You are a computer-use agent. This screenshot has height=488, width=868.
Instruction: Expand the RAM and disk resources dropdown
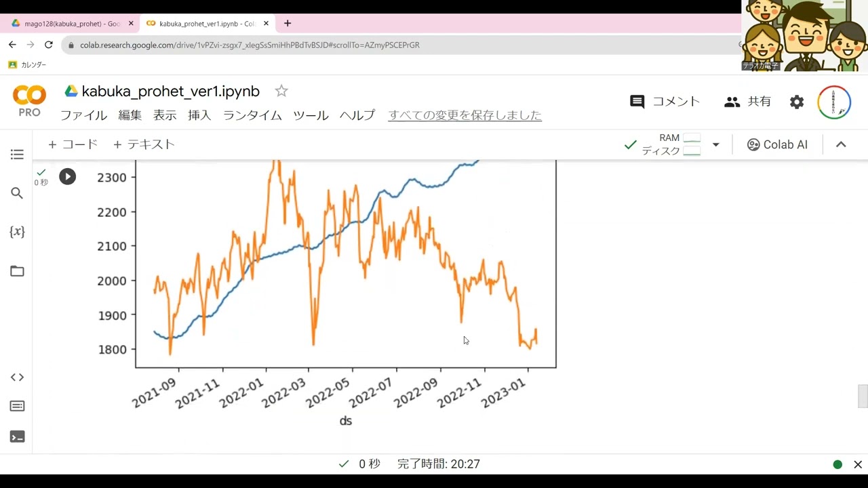click(715, 144)
